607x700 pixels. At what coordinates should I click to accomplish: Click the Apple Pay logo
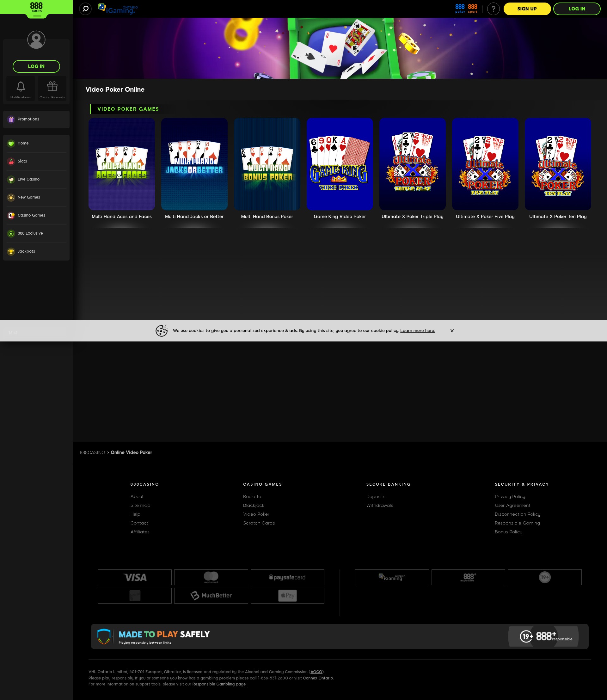[287, 596]
